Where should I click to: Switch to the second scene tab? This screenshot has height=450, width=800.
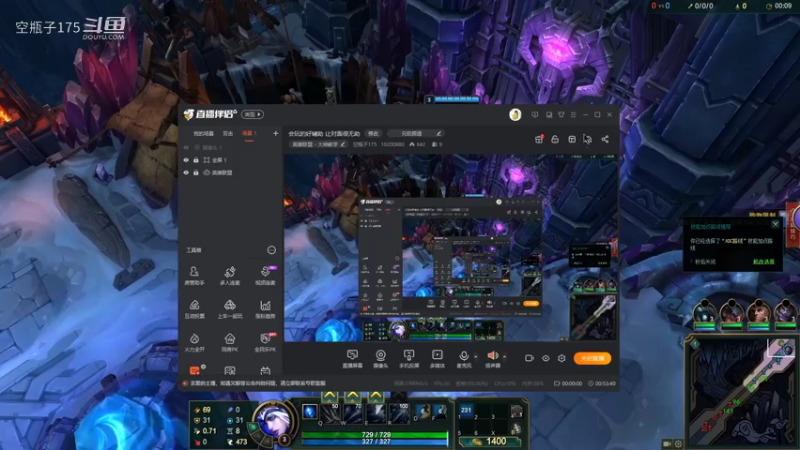click(228, 134)
